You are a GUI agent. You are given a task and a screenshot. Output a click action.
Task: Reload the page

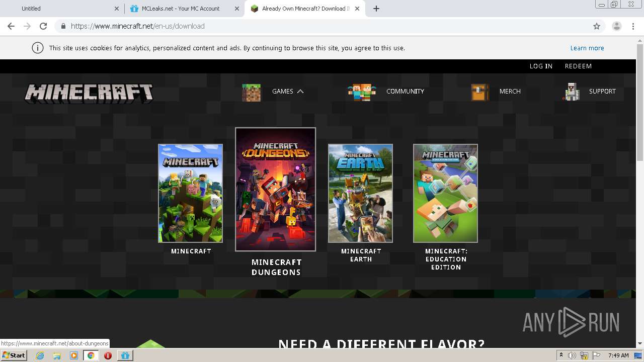pyautogui.click(x=43, y=26)
